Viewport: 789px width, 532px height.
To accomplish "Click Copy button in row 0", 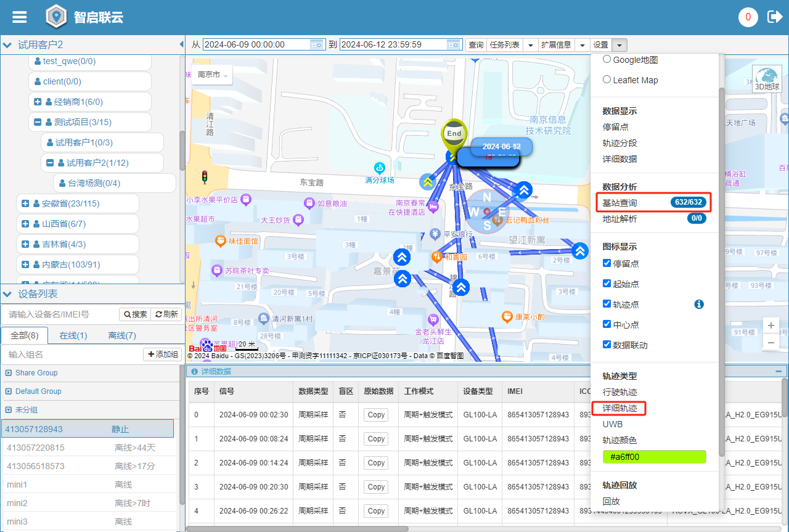I will (376, 415).
